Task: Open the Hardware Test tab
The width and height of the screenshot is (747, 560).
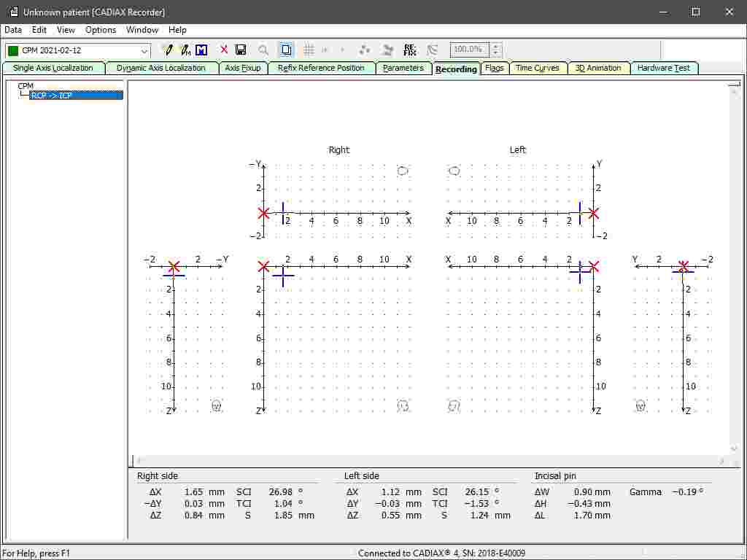Action: [x=663, y=68]
